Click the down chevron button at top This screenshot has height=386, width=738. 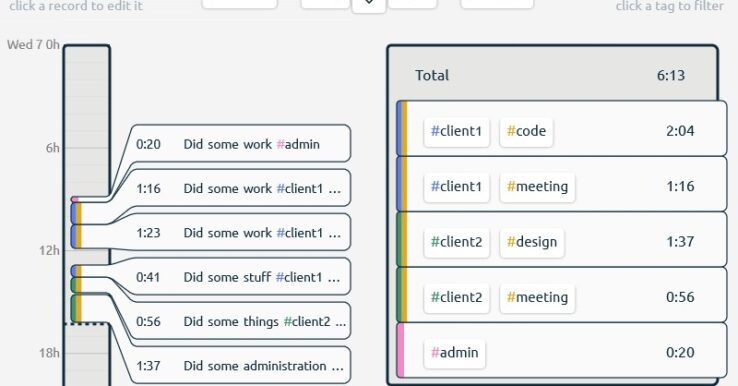[369, 4]
